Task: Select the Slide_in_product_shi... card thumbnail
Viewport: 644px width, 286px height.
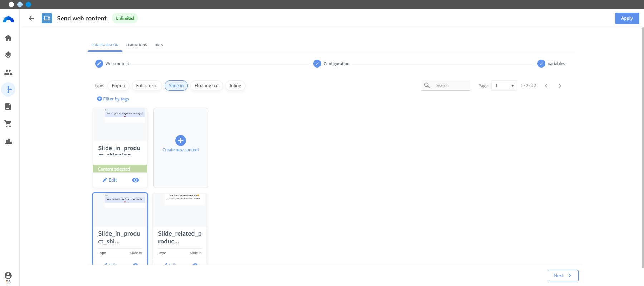Action: click(x=120, y=210)
